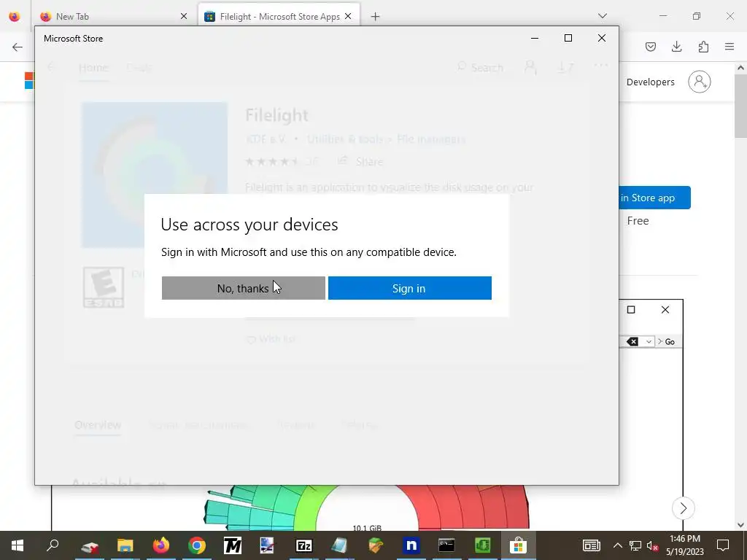Open the Windows Start menu
The height and width of the screenshot is (560, 747).
tap(18, 545)
